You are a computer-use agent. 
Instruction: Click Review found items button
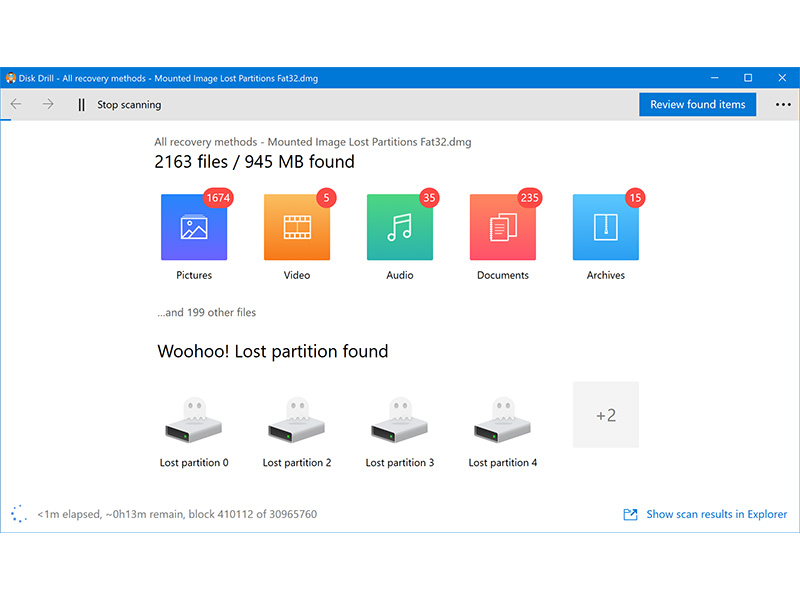coord(697,105)
